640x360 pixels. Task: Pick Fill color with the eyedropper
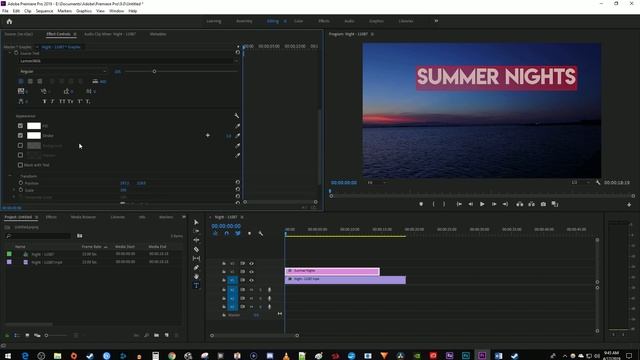tap(237, 126)
